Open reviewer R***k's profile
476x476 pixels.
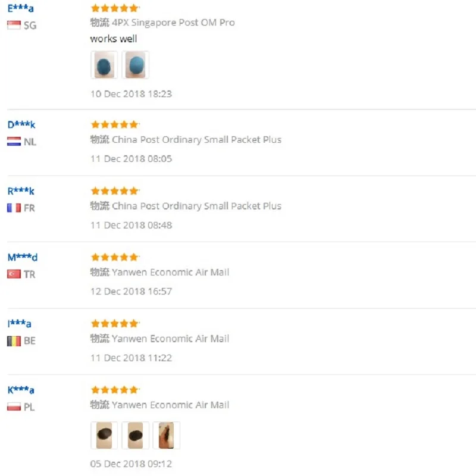coord(21,191)
